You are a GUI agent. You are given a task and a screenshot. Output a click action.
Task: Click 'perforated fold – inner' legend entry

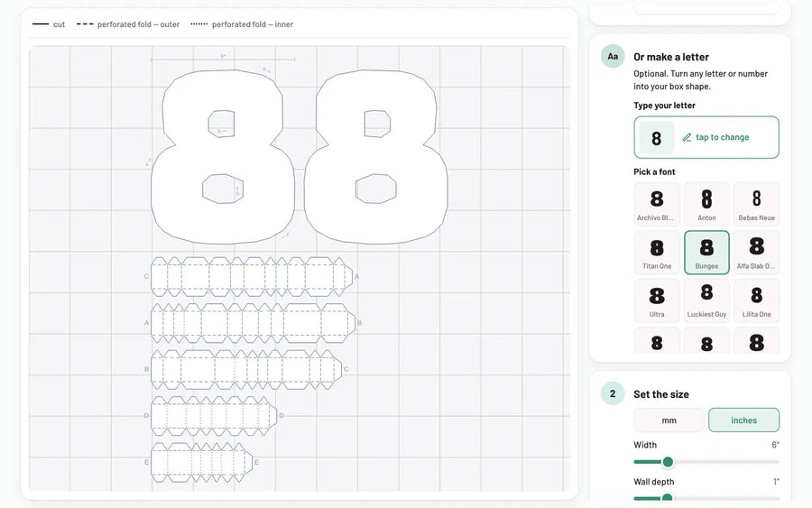click(x=242, y=24)
